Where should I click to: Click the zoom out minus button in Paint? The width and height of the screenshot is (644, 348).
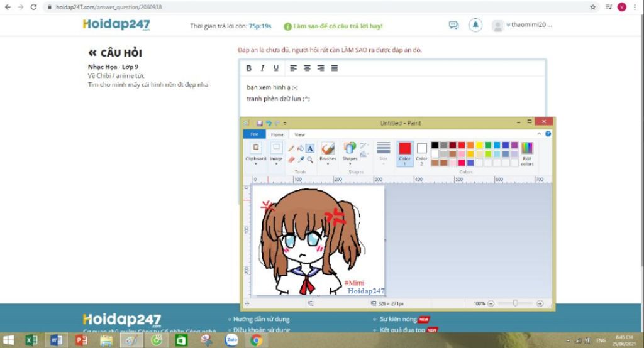click(491, 303)
